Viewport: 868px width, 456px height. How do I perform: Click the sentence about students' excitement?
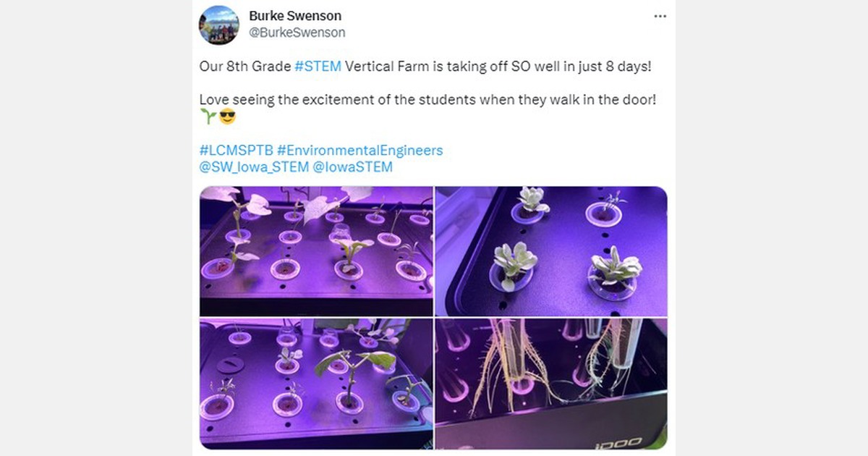(427, 100)
